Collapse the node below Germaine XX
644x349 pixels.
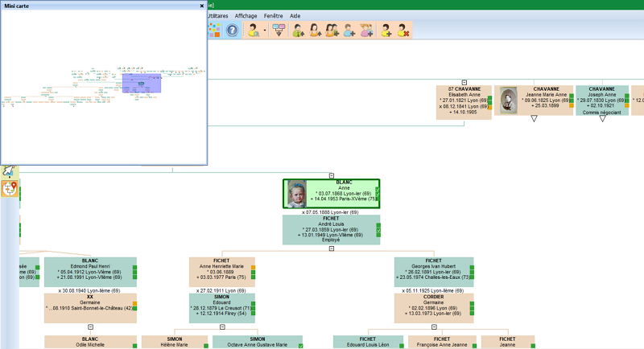tap(90, 326)
